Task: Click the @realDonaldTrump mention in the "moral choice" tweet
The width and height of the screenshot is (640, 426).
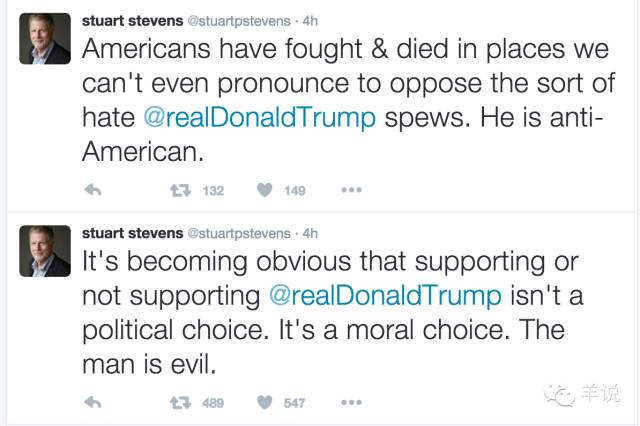Action: click(384, 296)
